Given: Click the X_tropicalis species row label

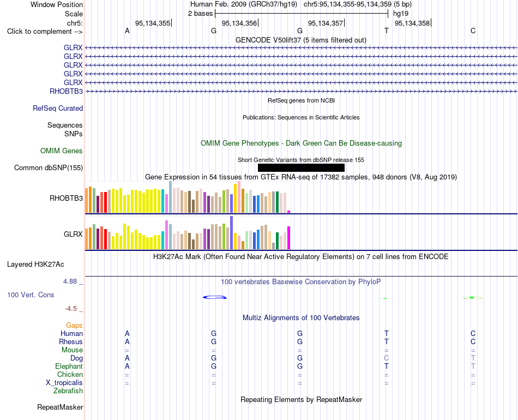Looking at the screenshot, I should coord(64,383).
